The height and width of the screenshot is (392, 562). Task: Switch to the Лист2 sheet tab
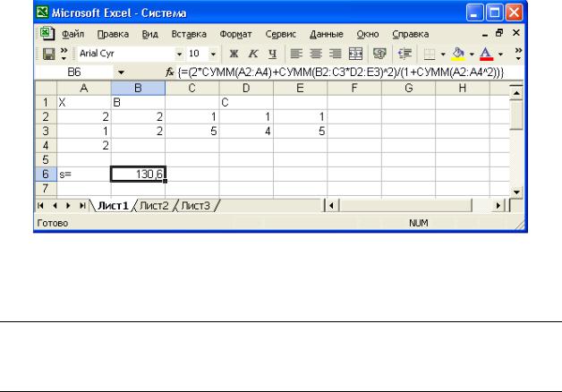154,206
